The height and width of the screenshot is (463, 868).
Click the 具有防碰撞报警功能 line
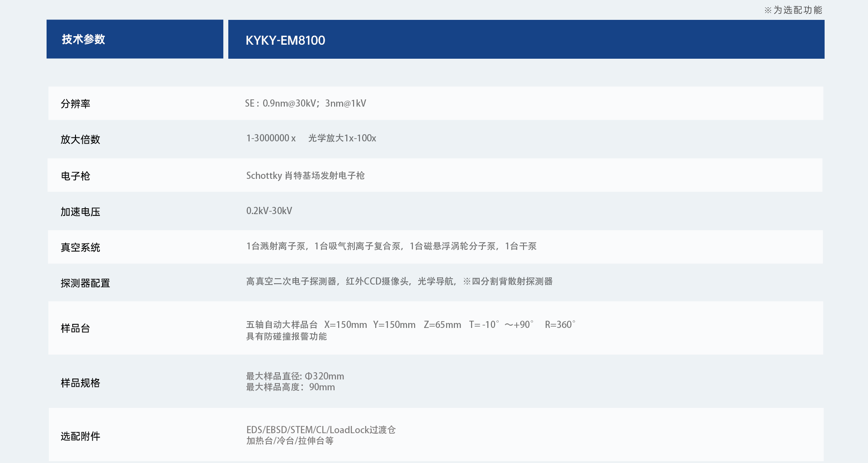tap(286, 337)
